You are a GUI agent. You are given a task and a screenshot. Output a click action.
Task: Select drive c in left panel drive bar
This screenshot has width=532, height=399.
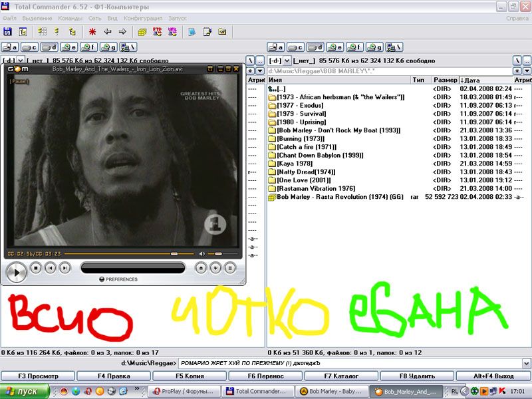click(29, 47)
